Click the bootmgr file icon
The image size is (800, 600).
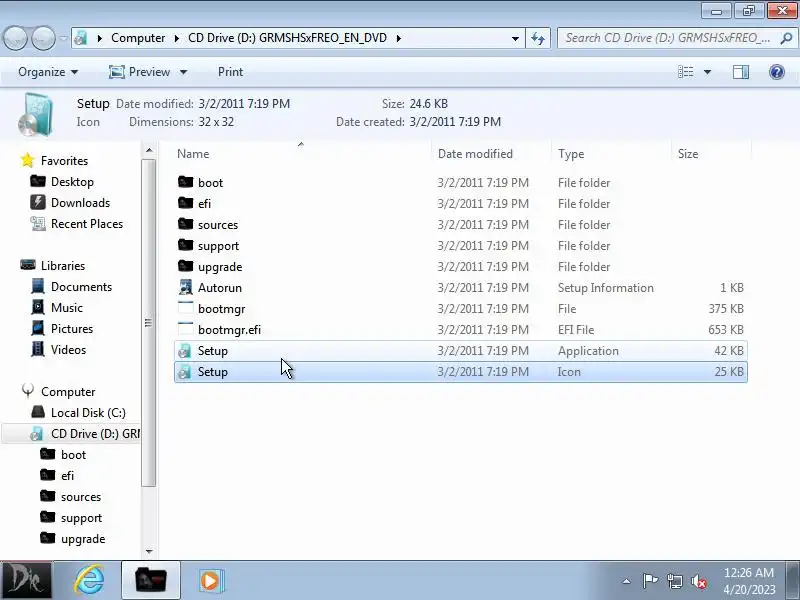(x=186, y=308)
